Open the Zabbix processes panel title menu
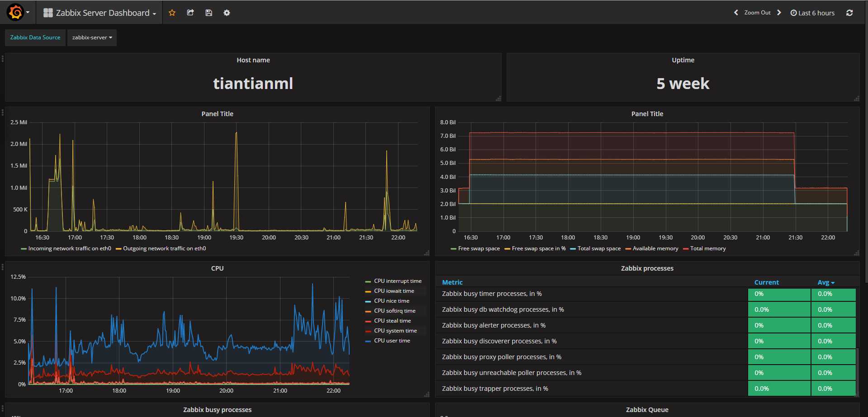The width and height of the screenshot is (868, 417). point(647,268)
